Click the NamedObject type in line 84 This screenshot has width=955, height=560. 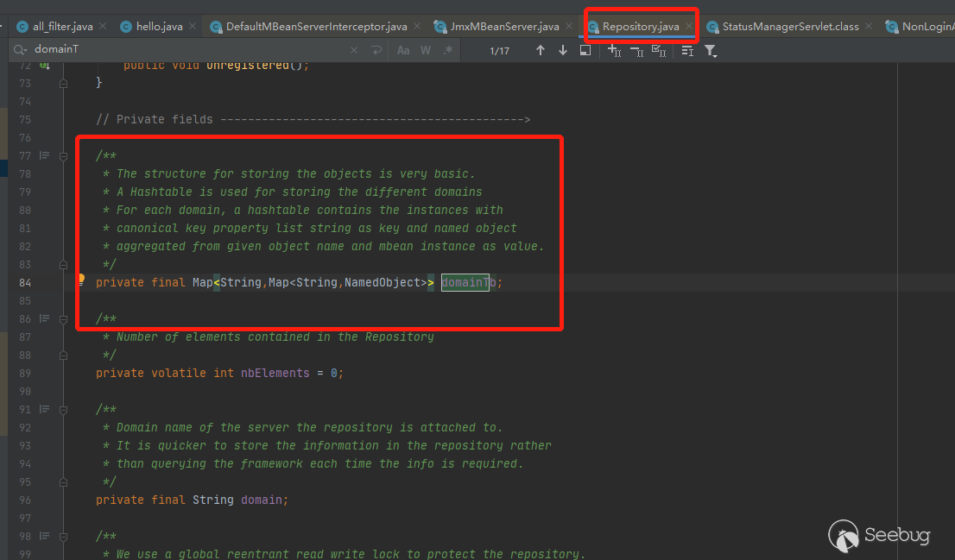click(x=382, y=282)
